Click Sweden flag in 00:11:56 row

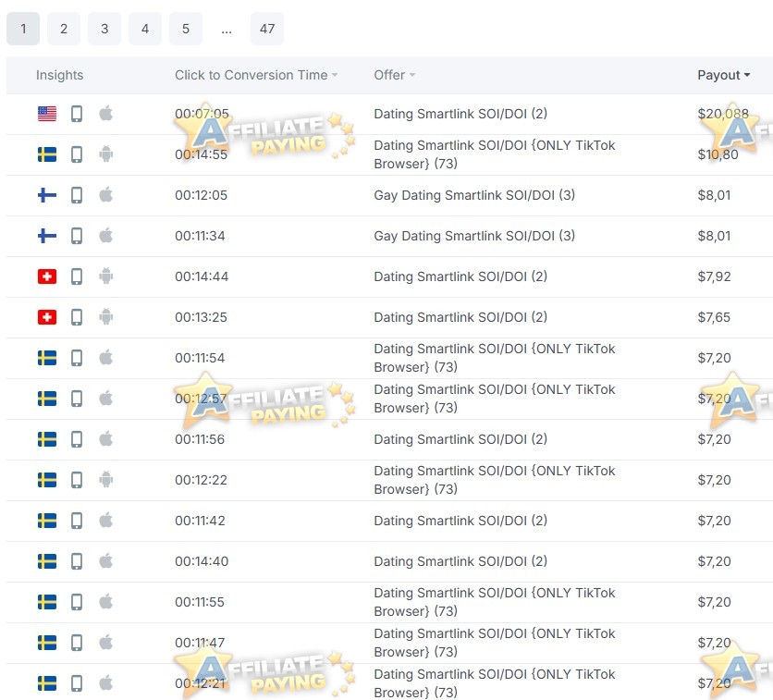pos(47,439)
